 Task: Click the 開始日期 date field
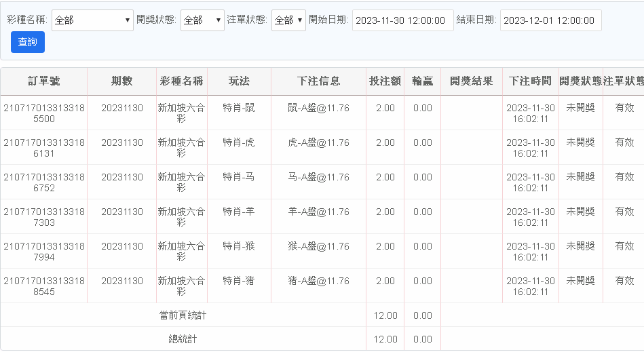402,20
